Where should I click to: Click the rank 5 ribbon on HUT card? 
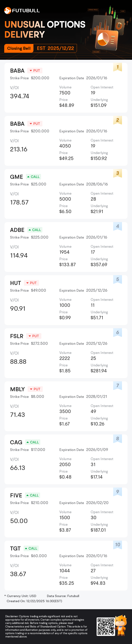pos(117,279)
